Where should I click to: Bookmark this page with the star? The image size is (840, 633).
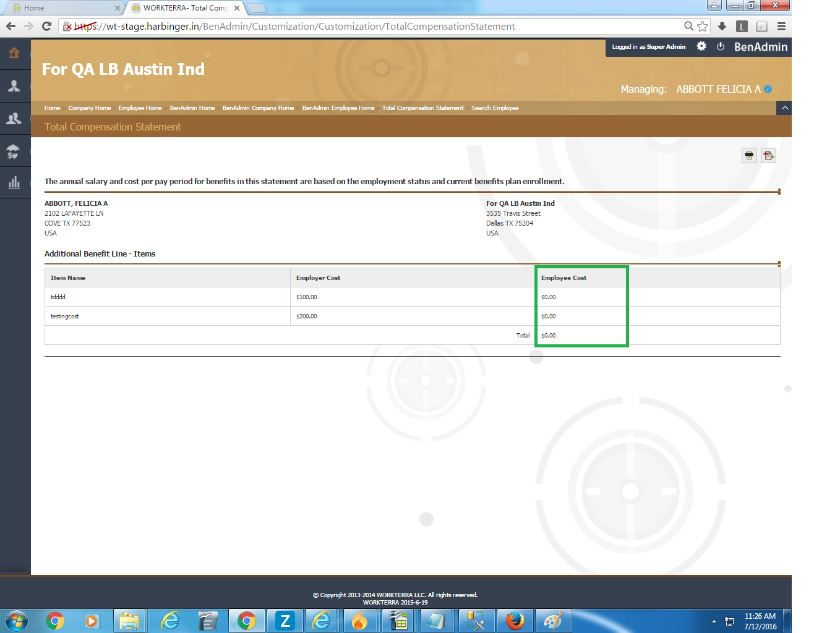tap(703, 27)
